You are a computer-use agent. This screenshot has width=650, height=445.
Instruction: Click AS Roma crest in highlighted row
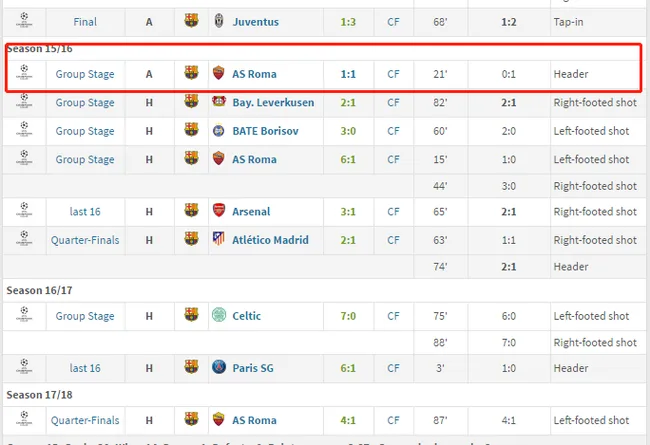coord(218,73)
